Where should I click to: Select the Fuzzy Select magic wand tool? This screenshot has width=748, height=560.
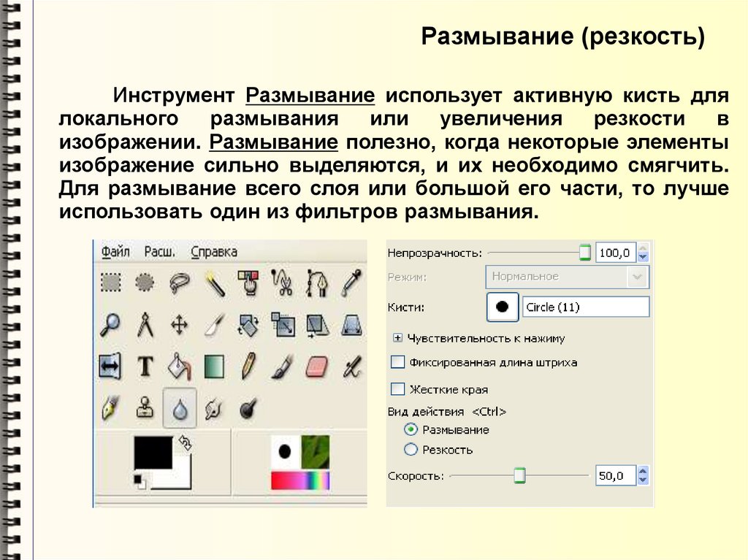[214, 283]
